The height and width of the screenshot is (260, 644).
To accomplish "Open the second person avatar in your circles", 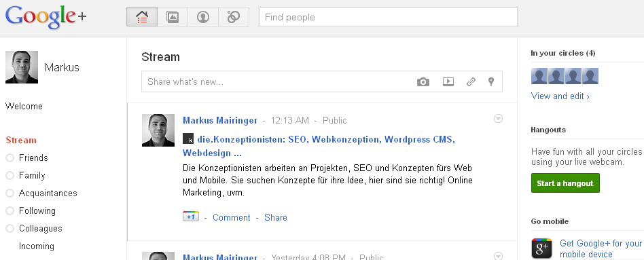I will (x=556, y=77).
